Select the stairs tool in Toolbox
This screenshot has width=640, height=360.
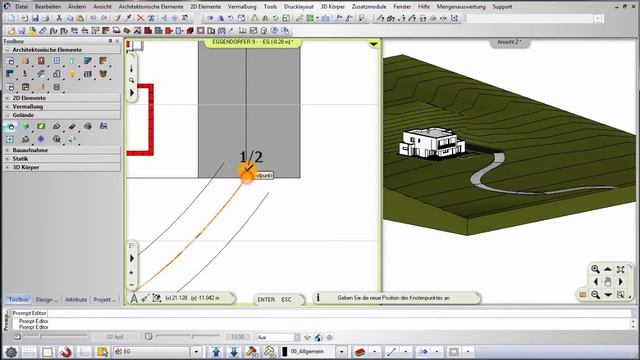[41, 74]
